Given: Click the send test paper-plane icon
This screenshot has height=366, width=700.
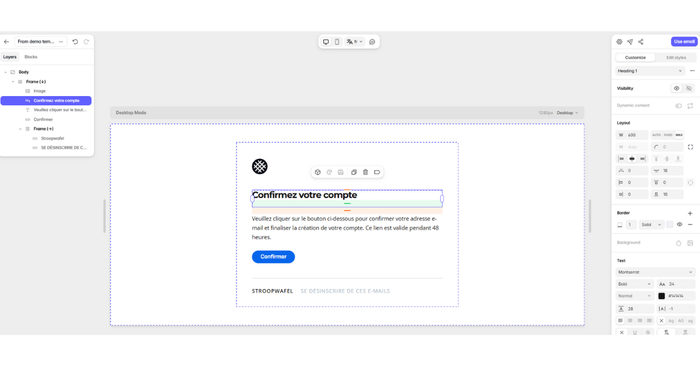Looking at the screenshot, I should pos(630,42).
